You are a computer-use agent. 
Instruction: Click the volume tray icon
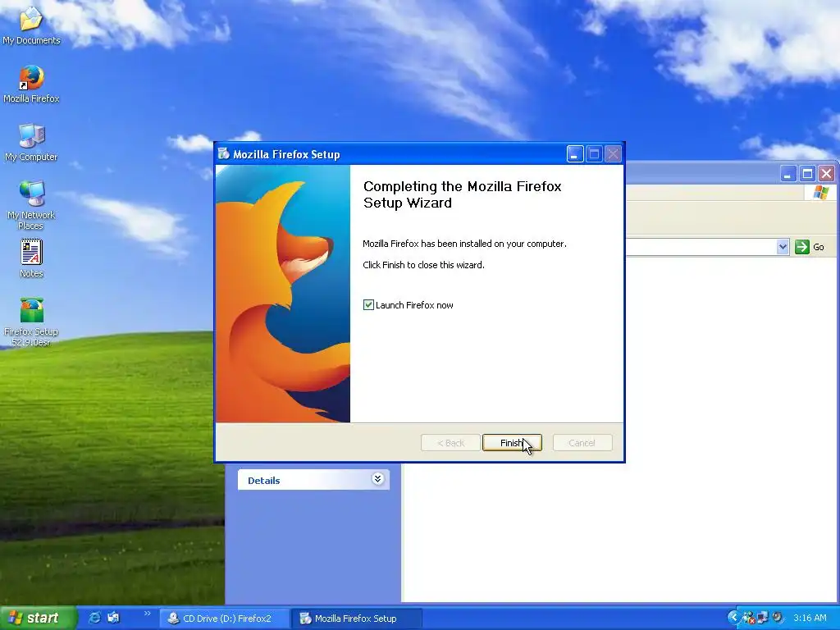(x=778, y=618)
